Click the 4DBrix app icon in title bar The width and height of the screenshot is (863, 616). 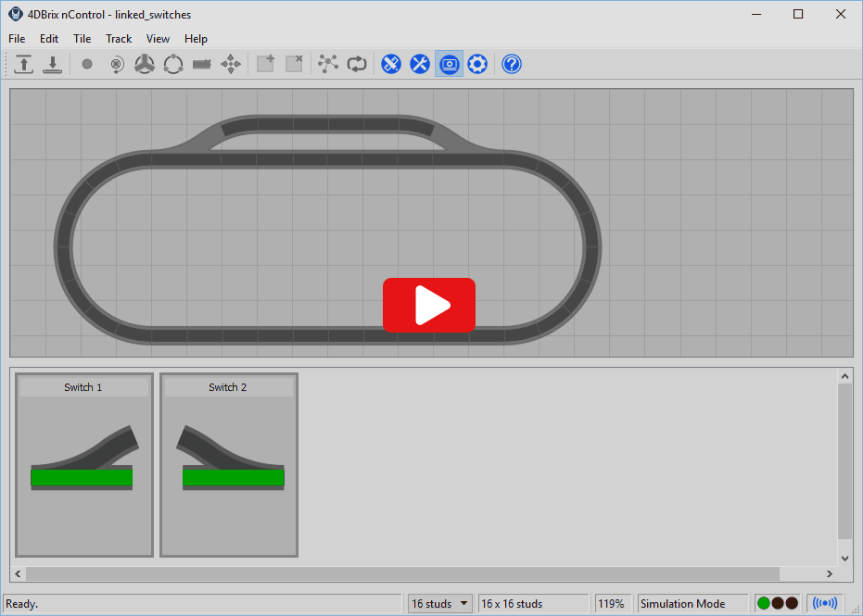tap(16, 14)
